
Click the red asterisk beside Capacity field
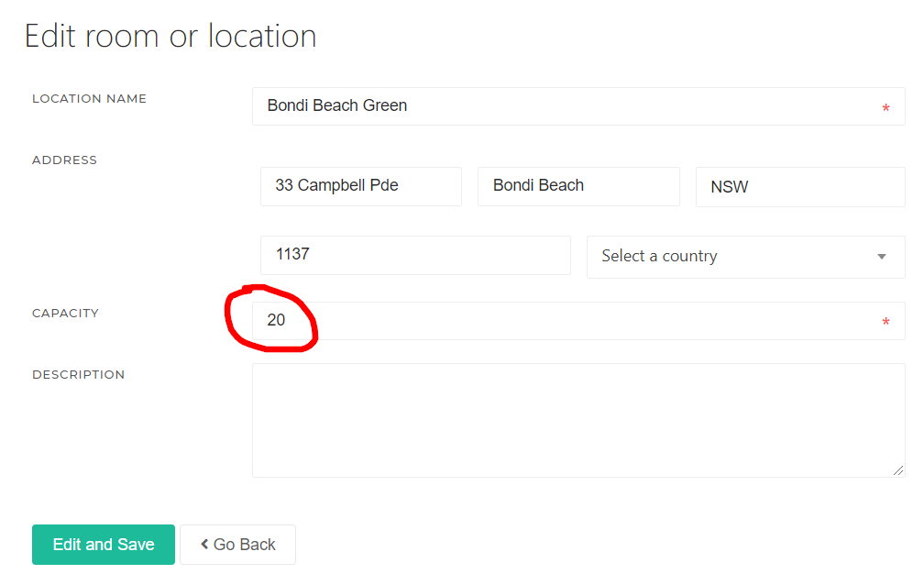[886, 322]
